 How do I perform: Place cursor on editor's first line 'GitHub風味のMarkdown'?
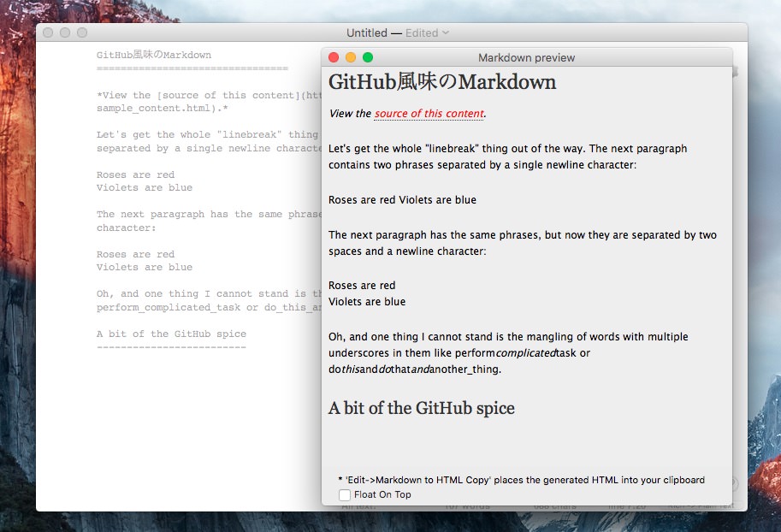[x=154, y=55]
